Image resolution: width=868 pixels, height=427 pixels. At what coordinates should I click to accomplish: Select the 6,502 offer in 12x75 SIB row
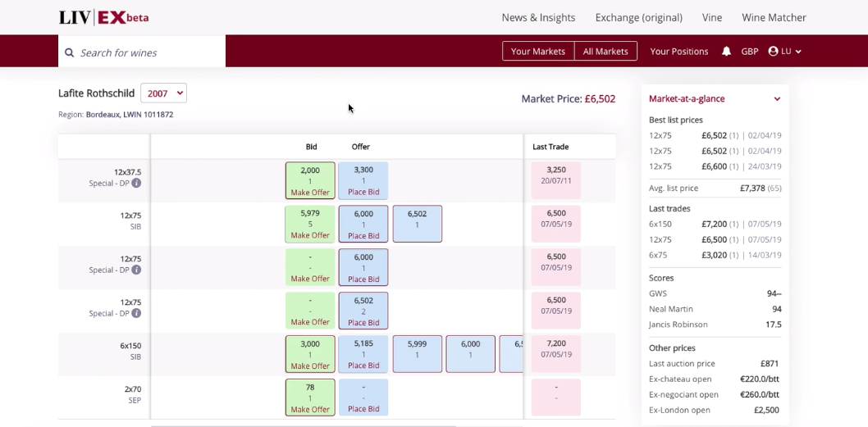pyautogui.click(x=418, y=224)
